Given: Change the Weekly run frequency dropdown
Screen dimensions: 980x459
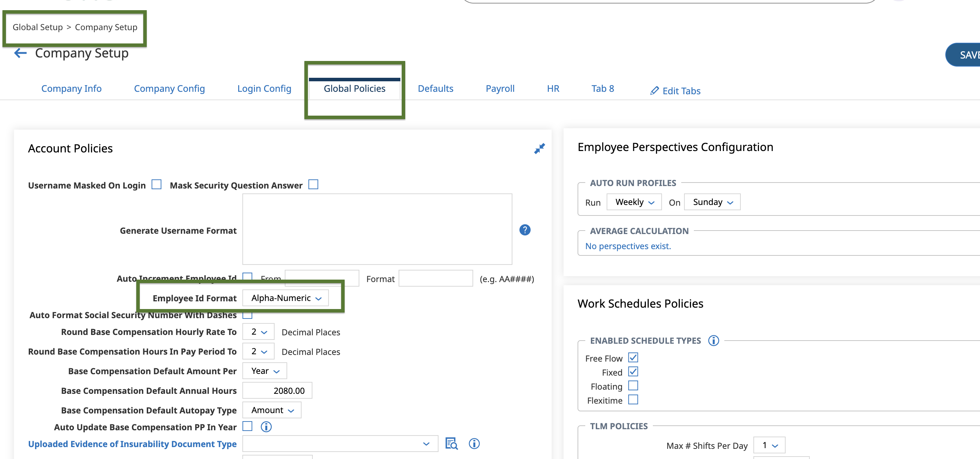Looking at the screenshot, I should click(x=634, y=202).
